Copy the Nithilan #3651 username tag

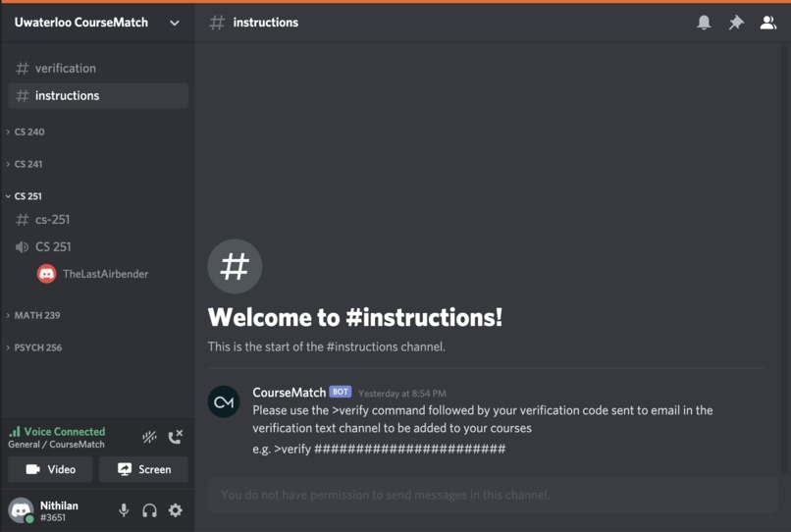click(59, 510)
